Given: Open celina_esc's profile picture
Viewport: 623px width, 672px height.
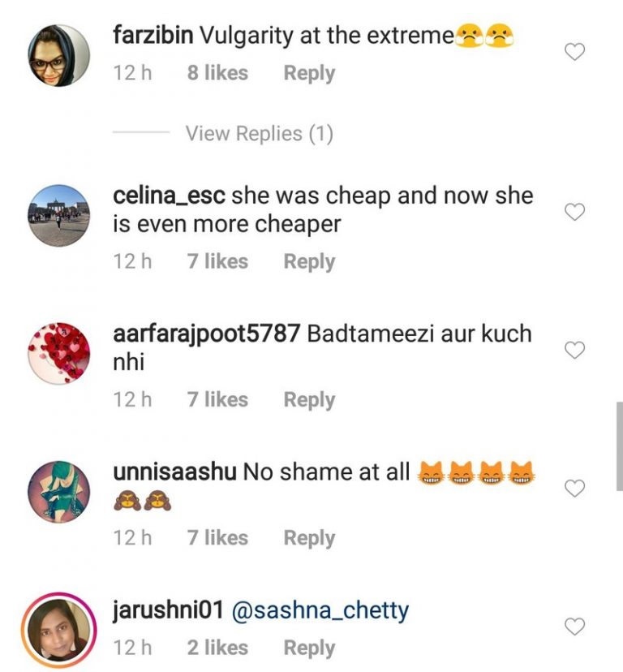Looking at the screenshot, I should coord(59,216).
